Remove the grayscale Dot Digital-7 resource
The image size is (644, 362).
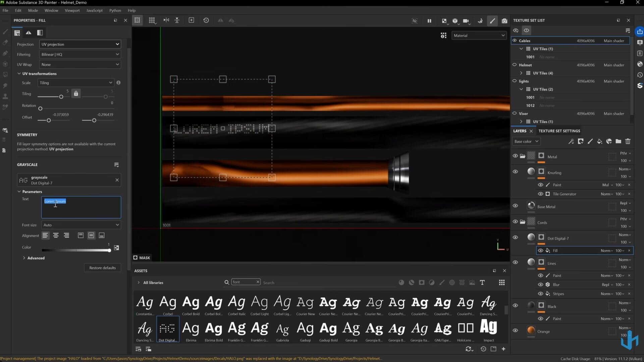117,180
